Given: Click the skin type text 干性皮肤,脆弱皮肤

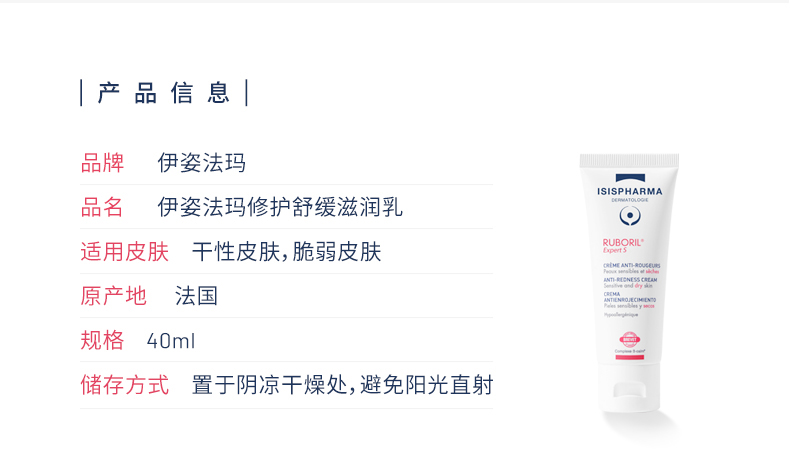Looking at the screenshot, I should [x=286, y=251].
